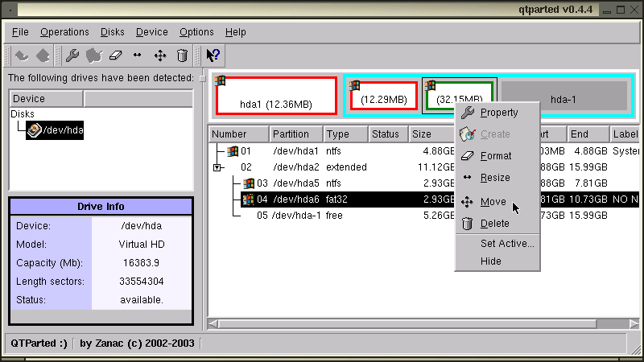The height and width of the screenshot is (362, 644).
Task: Choose Resize from the context menu
Action: [497, 178]
